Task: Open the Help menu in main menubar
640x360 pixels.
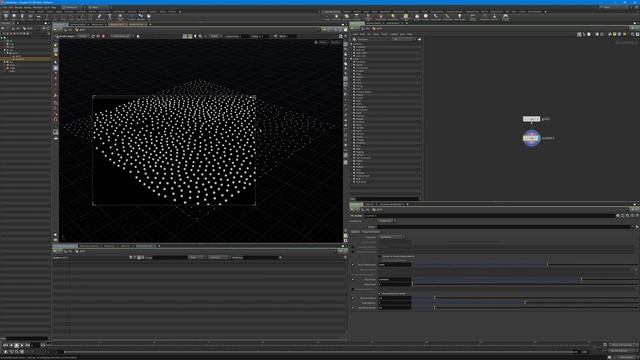Action: (53, 7)
